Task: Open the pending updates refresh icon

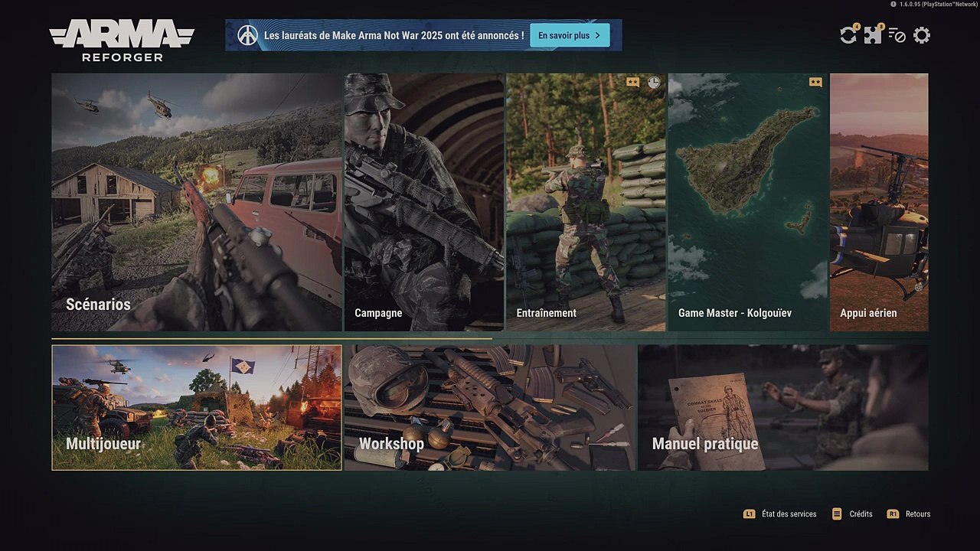Action: click(848, 35)
